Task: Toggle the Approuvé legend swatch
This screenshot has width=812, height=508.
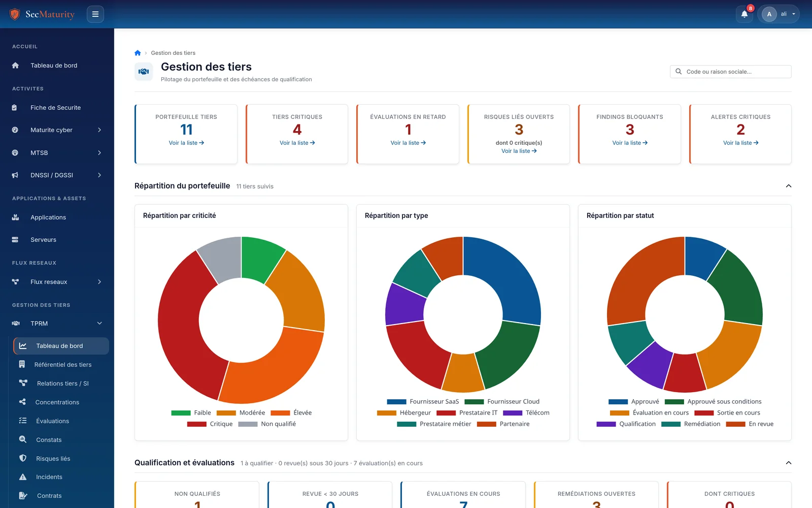Action: pyautogui.click(x=618, y=402)
